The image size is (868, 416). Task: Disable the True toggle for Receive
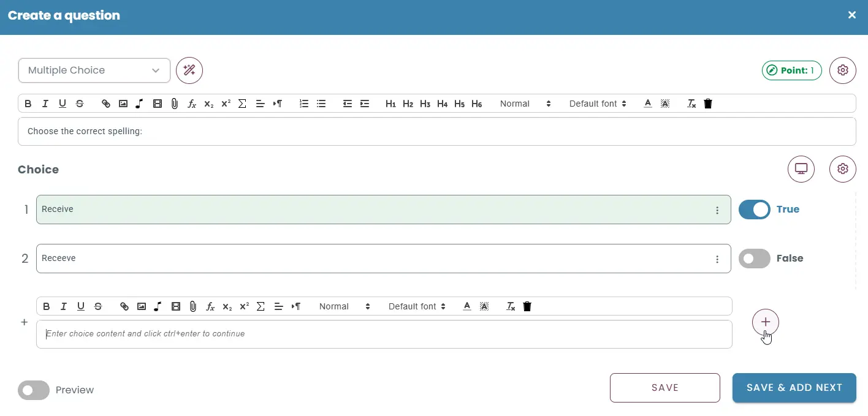754,210
